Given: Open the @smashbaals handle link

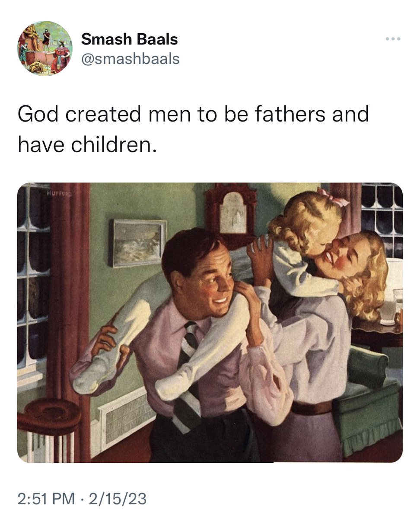Looking at the screenshot, I should pyautogui.click(x=130, y=58).
